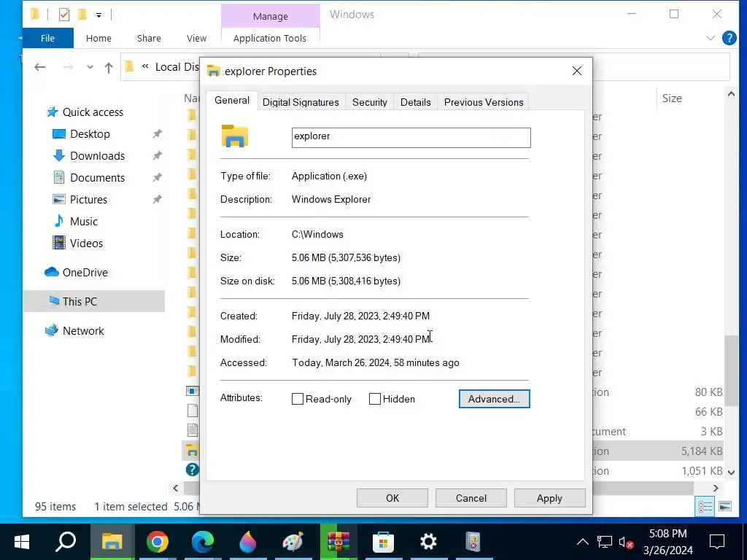Open Microsoft Store from taskbar
This screenshot has width=747, height=560.
(x=383, y=542)
